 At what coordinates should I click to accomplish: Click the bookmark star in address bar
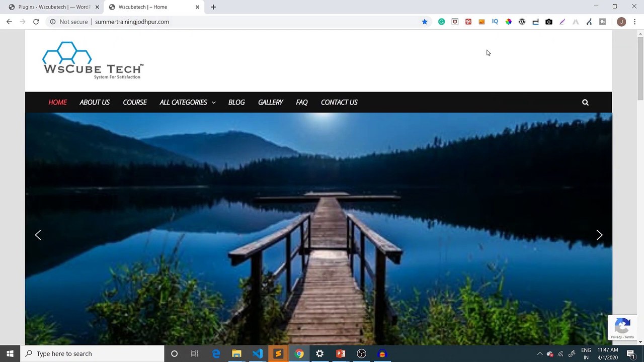tap(425, 22)
